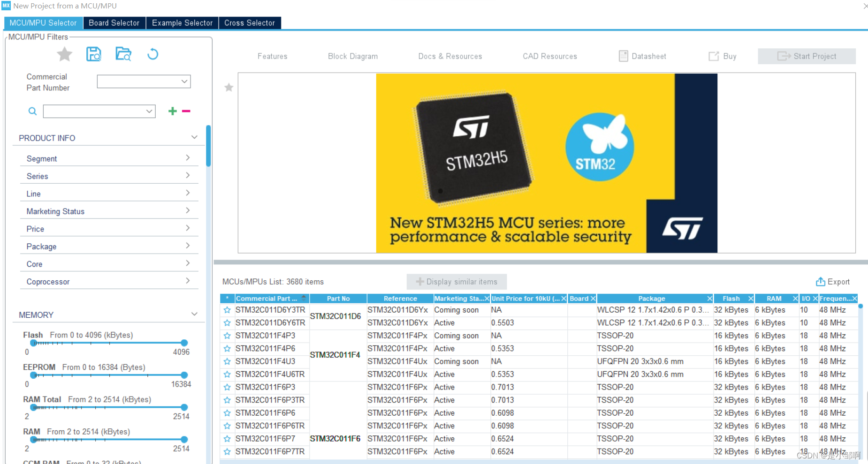Click the save search filter icon

(x=93, y=54)
